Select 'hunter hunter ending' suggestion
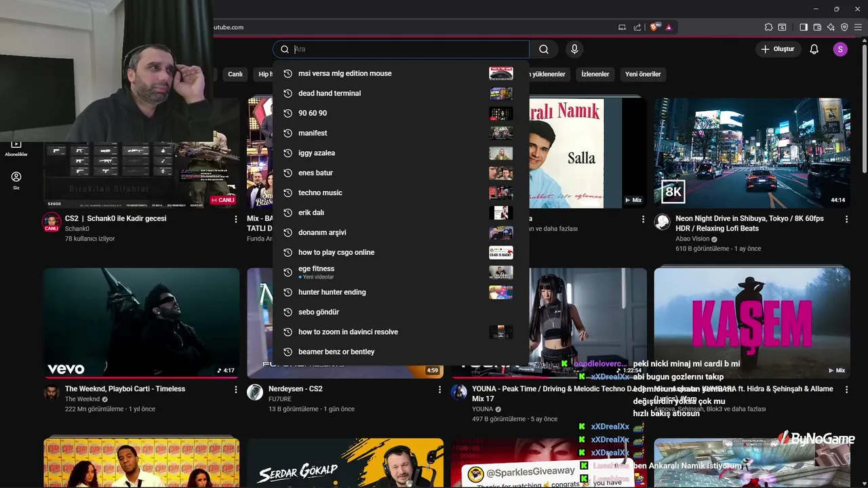Viewport: 868px width, 488px height. coord(401,292)
